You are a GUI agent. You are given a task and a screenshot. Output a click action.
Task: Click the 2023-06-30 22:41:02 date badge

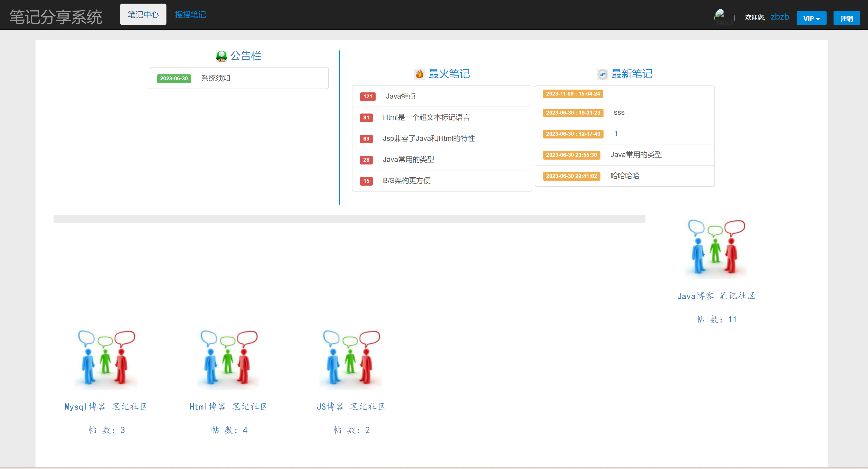coord(571,176)
